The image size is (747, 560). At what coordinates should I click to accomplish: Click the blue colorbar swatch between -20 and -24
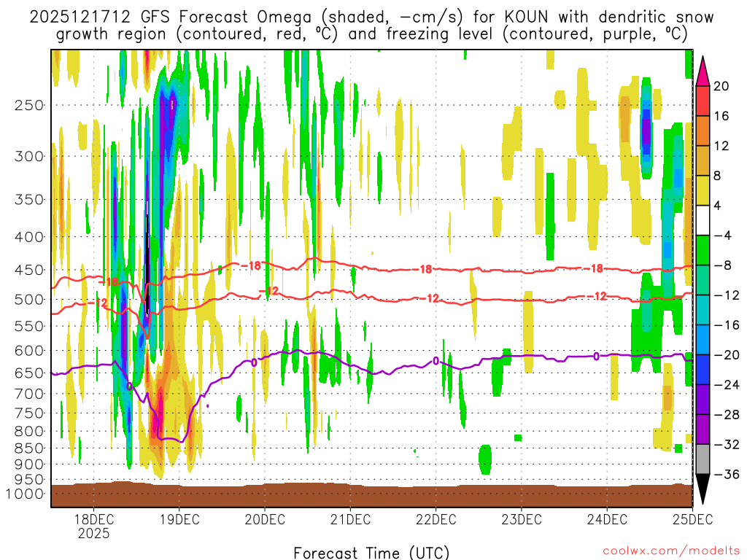tap(703, 370)
